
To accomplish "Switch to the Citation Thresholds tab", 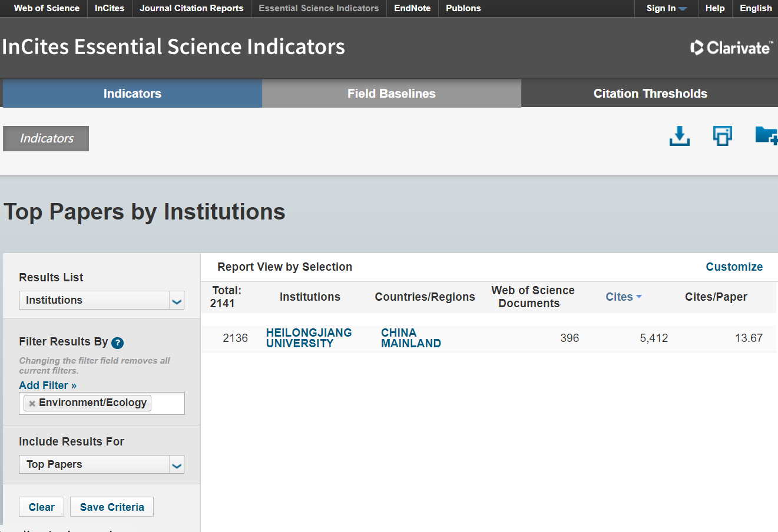I will [x=650, y=94].
